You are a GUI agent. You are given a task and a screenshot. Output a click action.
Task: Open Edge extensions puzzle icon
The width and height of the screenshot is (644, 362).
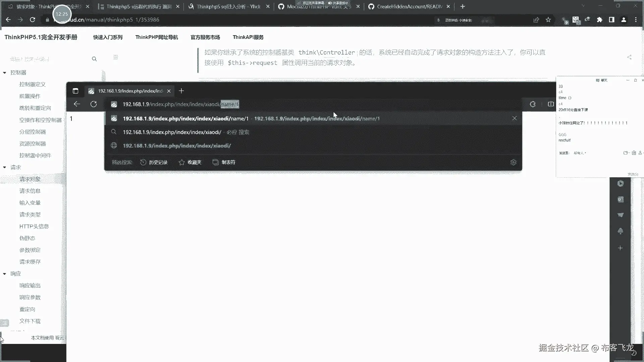click(533, 104)
